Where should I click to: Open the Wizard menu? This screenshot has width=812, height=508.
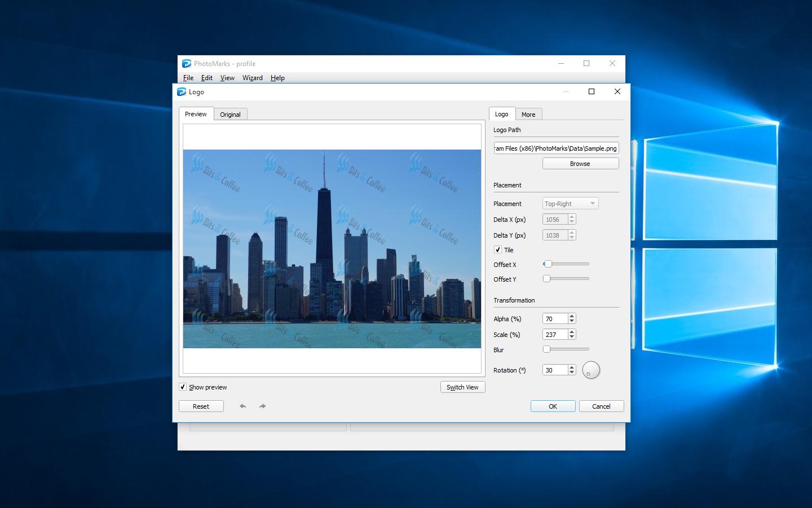[252, 77]
